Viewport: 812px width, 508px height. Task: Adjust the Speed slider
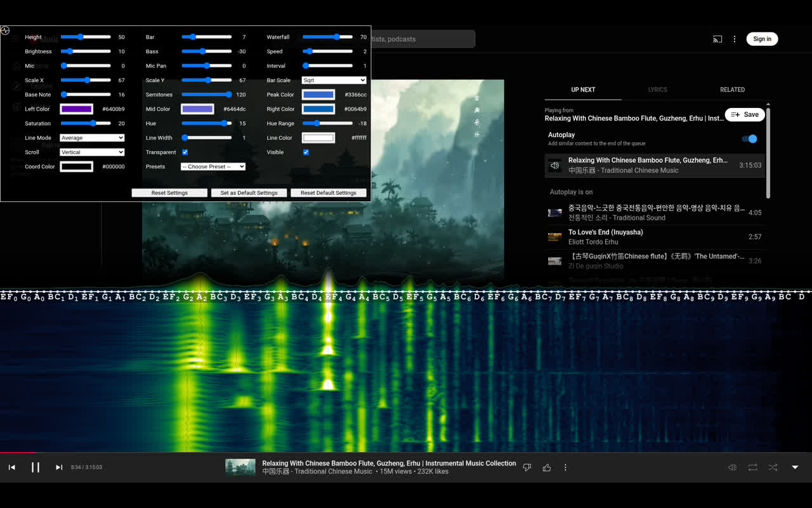tap(327, 51)
